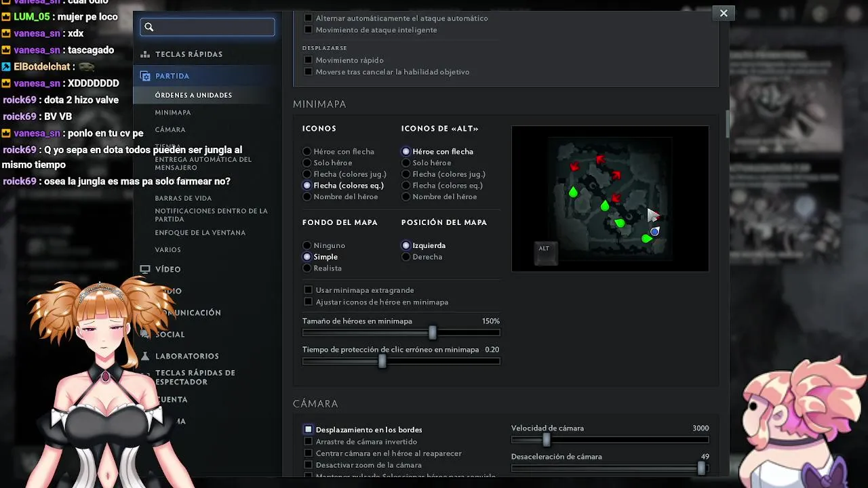The width and height of the screenshot is (868, 488).
Task: Jump to Entrega Automática del Mensajero subsection
Action: 203,163
